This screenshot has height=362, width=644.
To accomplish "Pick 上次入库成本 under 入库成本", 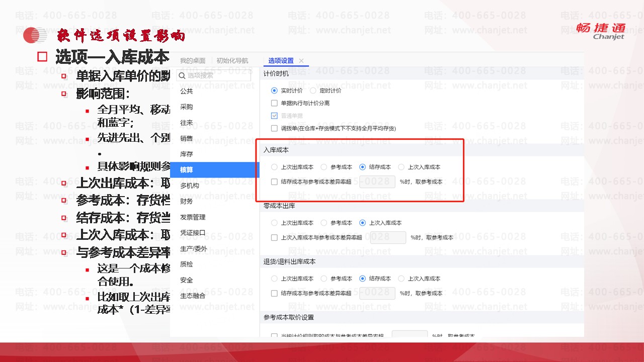I will point(401,167).
